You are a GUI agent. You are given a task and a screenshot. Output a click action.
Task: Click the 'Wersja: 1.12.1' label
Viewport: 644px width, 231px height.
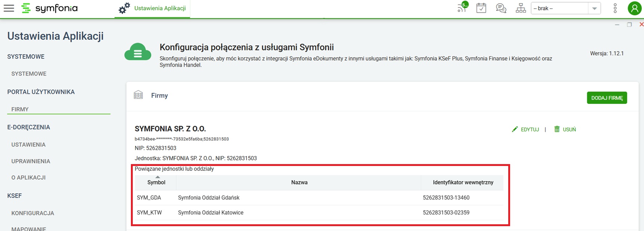(x=607, y=53)
